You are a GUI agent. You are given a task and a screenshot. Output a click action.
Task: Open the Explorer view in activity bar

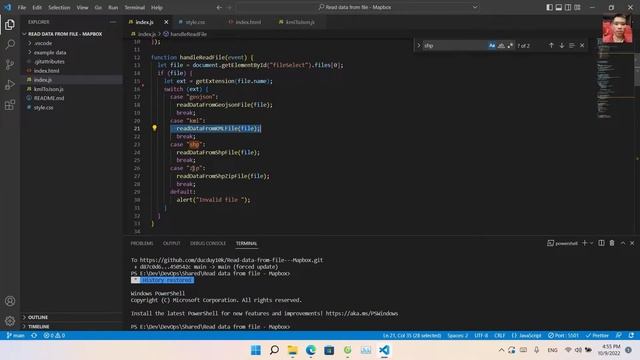point(10,25)
